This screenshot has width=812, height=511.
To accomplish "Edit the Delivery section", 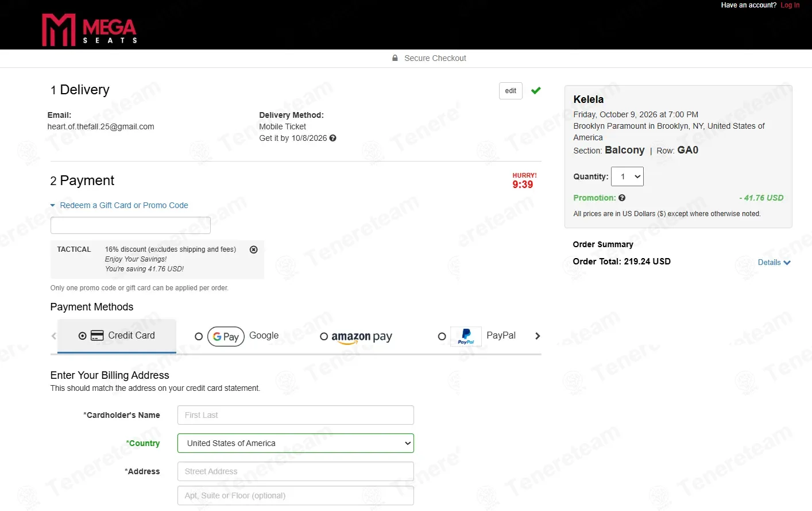I will (x=511, y=91).
